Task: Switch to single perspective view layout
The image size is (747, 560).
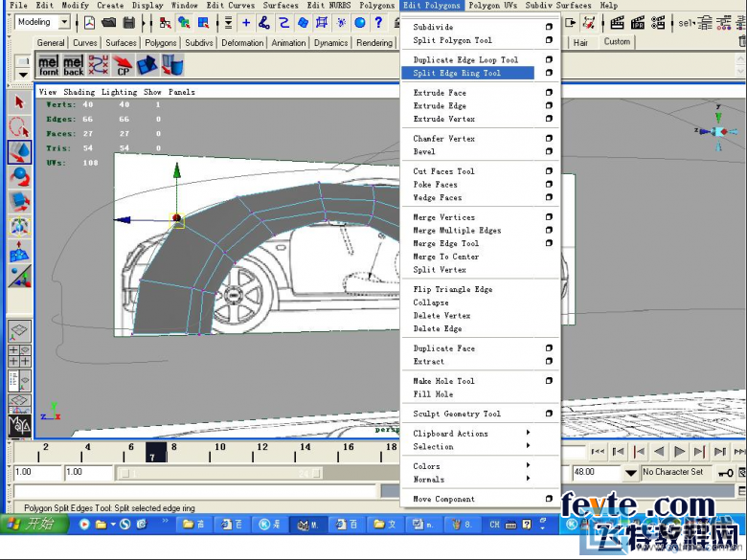Action: (19, 331)
